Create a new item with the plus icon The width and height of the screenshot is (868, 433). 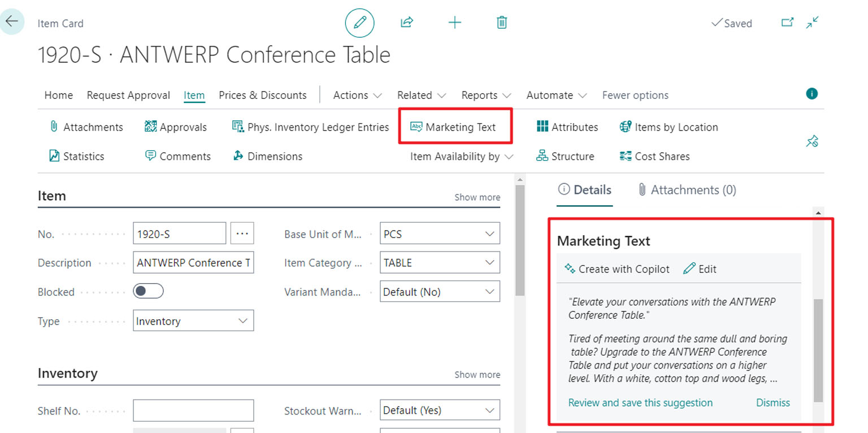pos(454,23)
